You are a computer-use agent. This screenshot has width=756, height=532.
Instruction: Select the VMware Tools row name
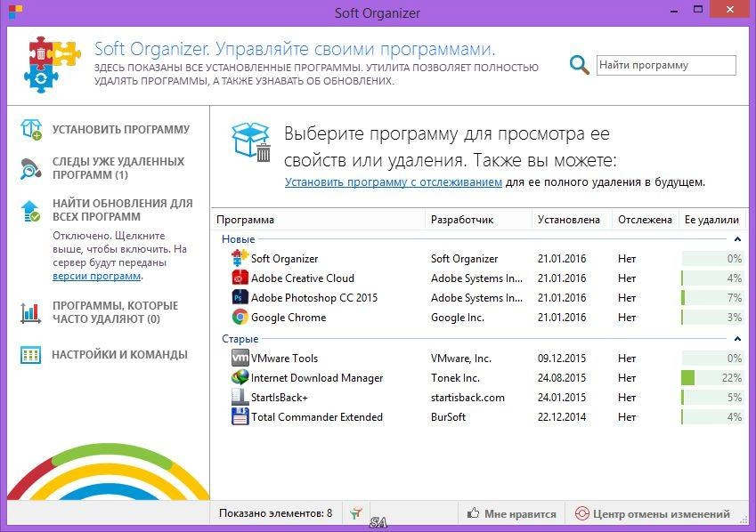[284, 359]
